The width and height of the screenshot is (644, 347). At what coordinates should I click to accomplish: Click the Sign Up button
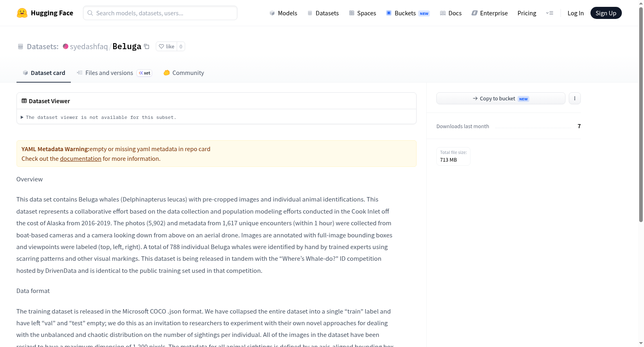(x=606, y=13)
